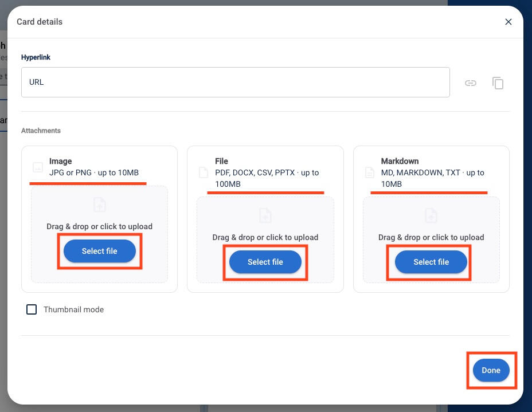Click the File 'Drag & drop or click to upload' text
Image resolution: width=532 pixels, height=412 pixels.
[265, 237]
